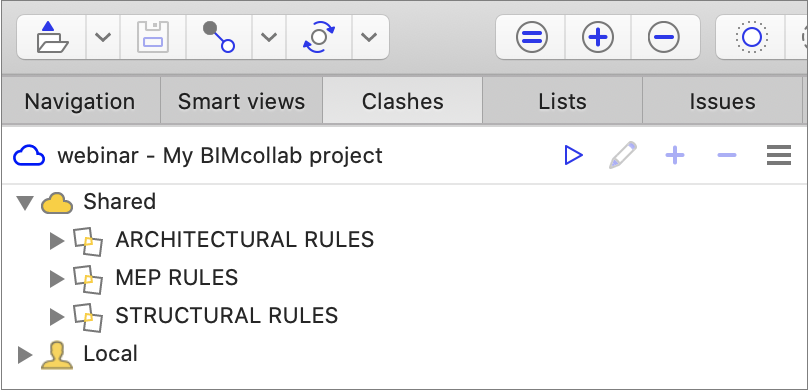The width and height of the screenshot is (808, 391).
Task: Click the pencil edit clash icon
Action: [x=623, y=155]
